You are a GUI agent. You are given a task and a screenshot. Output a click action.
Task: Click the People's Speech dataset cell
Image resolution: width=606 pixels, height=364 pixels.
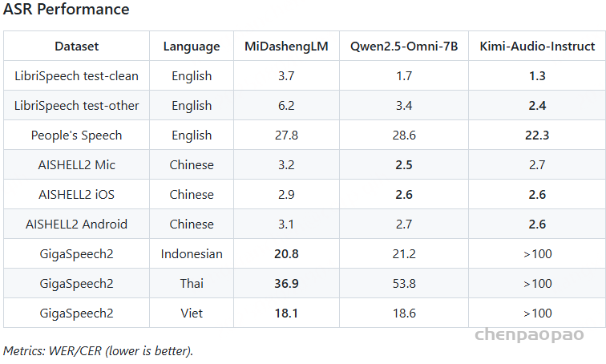[76, 135]
